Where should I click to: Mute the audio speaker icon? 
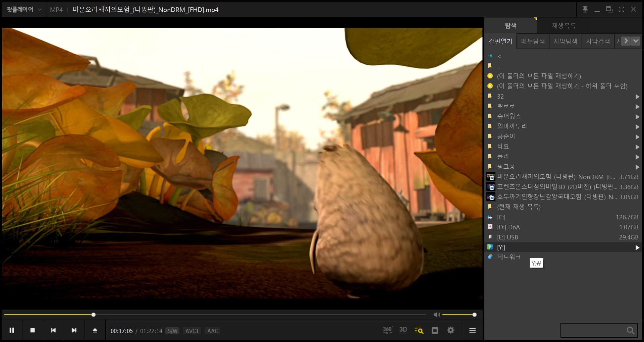point(436,315)
